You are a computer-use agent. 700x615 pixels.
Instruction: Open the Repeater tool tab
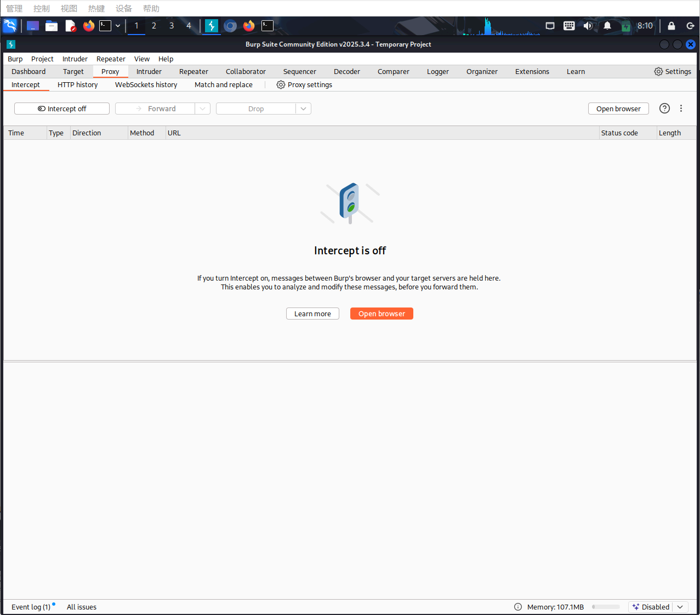coord(194,72)
